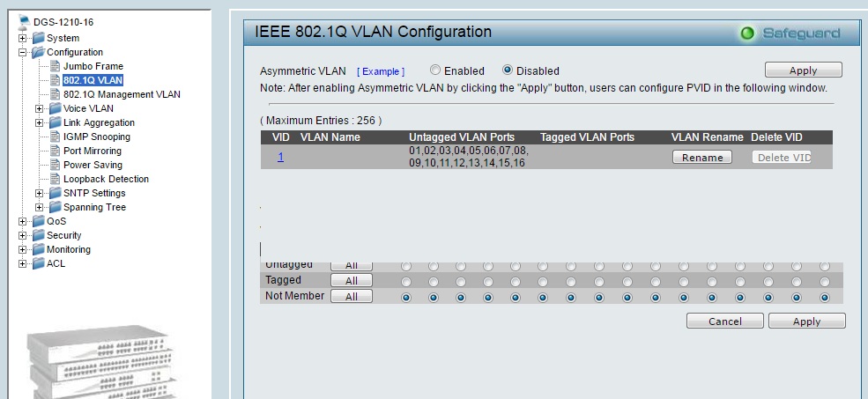
Task: Click the Configuration folder icon
Action: pos(38,52)
